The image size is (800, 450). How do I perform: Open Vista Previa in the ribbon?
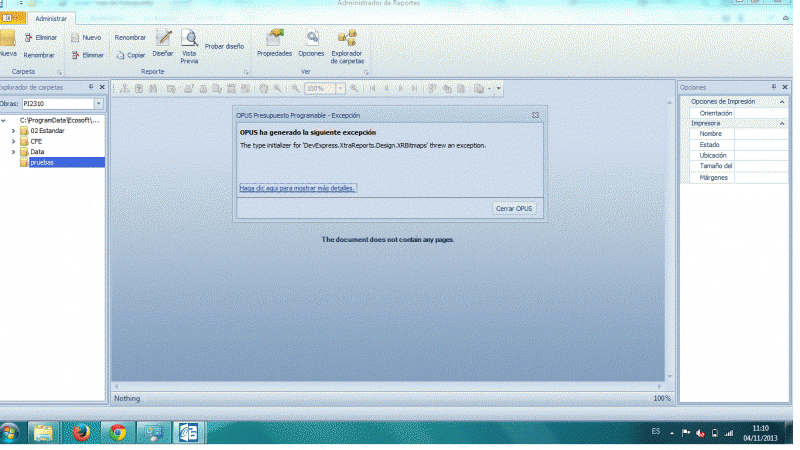[x=189, y=46]
